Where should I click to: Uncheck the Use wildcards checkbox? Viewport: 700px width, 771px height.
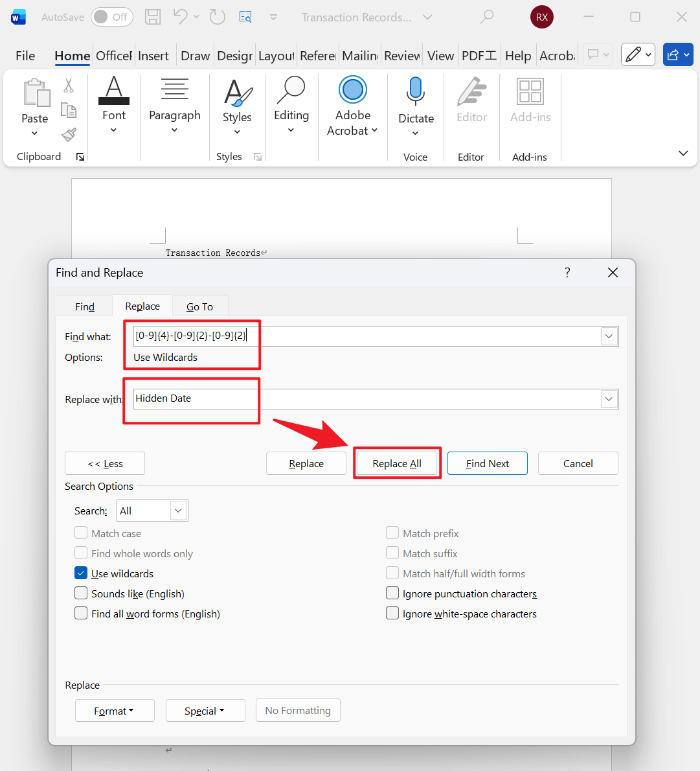(81, 573)
